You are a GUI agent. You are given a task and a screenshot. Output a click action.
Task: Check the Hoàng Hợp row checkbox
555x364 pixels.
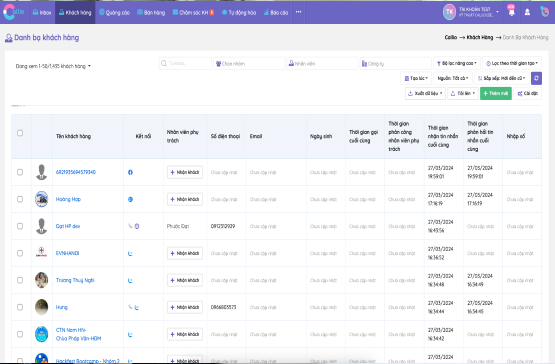[x=20, y=199]
